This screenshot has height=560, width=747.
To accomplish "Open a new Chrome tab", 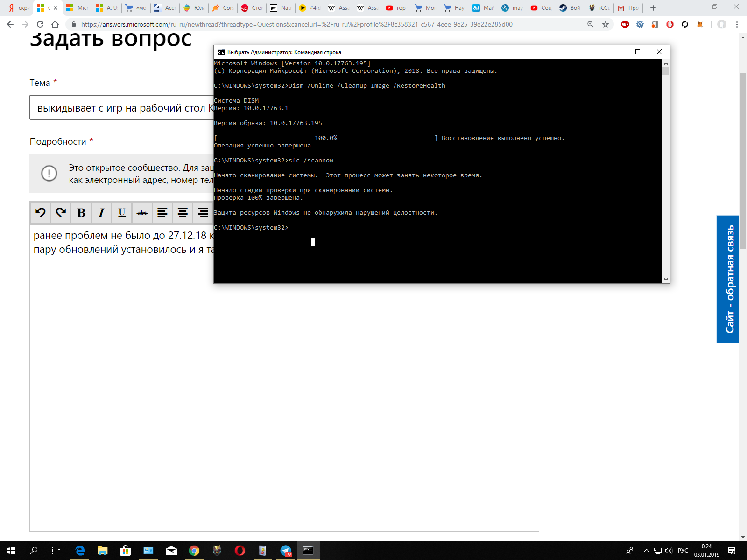I will pos(653,8).
